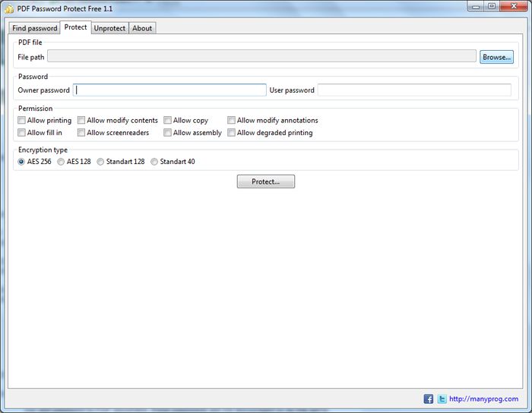Select the Protect tab
The width and height of the screenshot is (532, 413).
pyautogui.click(x=76, y=27)
